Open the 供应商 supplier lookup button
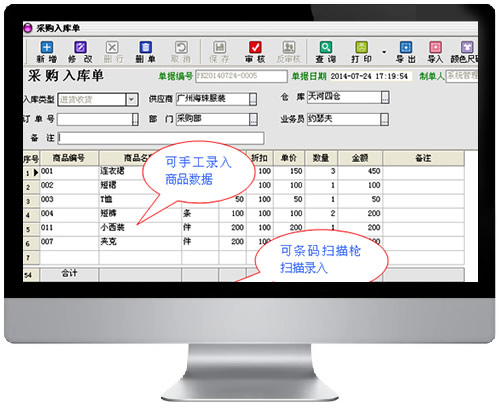 point(253,99)
